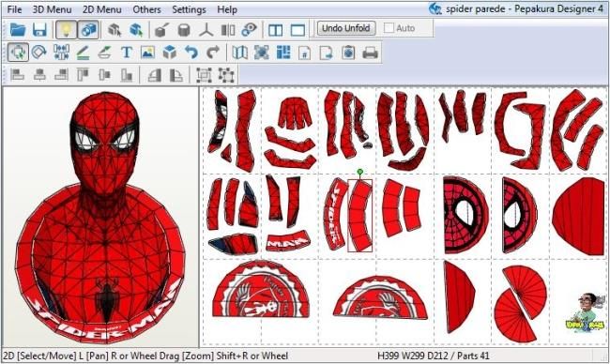
Task: Align parts right icon
Action: (61, 74)
